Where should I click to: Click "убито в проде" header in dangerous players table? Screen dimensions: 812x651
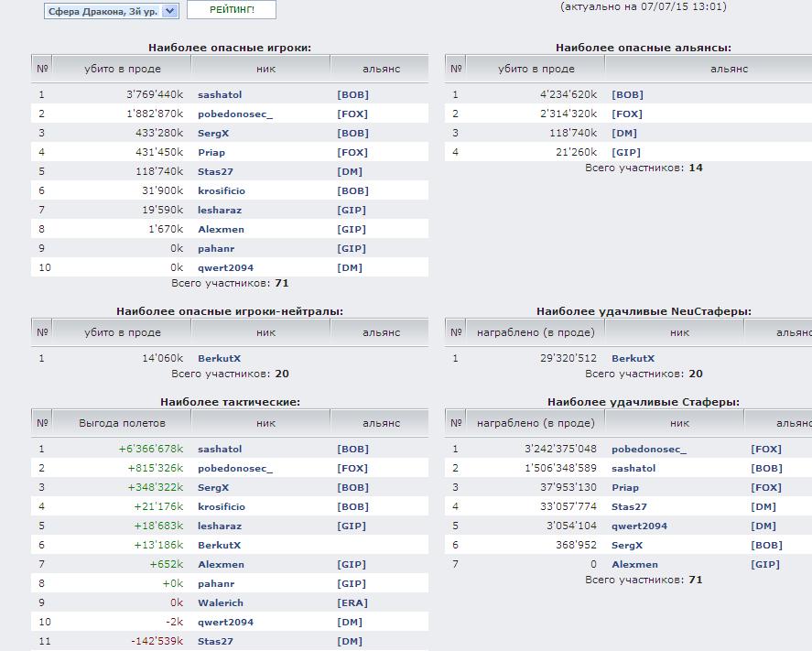tap(122, 70)
